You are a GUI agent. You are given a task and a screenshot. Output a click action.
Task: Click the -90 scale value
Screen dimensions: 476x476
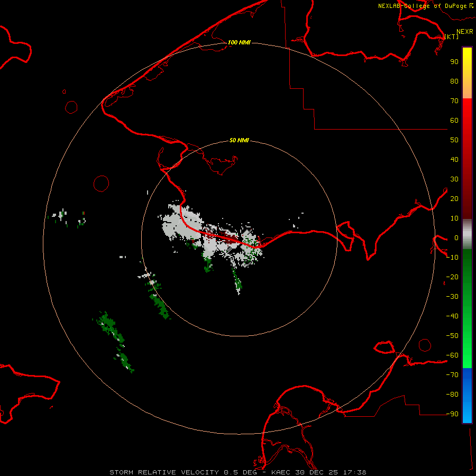[452, 414]
